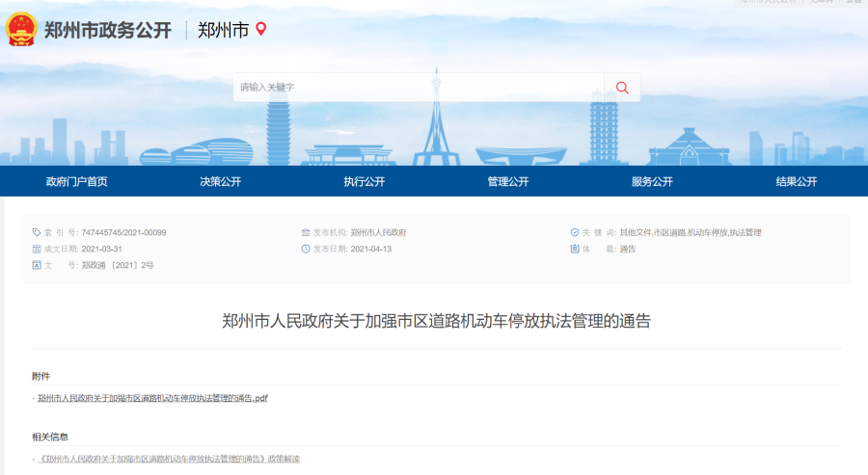This screenshot has width=868, height=475.
Task: Click the document number icon beside 文号
Action: pos(37,265)
